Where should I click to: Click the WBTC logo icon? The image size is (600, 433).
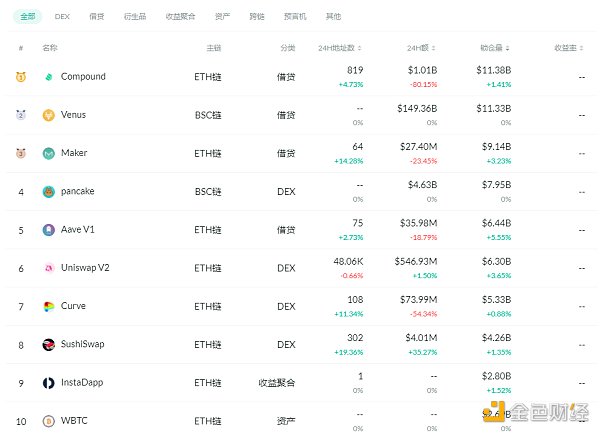[49, 421]
